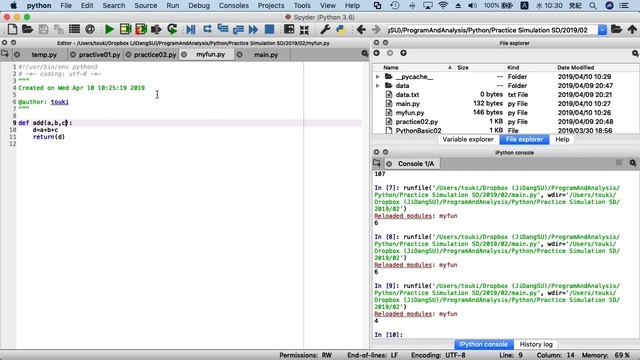Switch to the main.py editor tab
Viewport: 640px width, 360px height.
[266, 55]
